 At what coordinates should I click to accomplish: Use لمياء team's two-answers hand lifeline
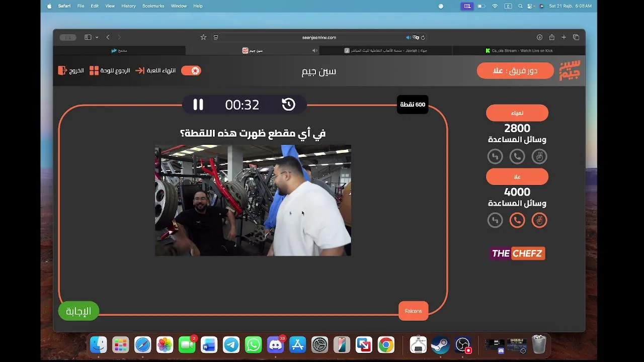539,156
